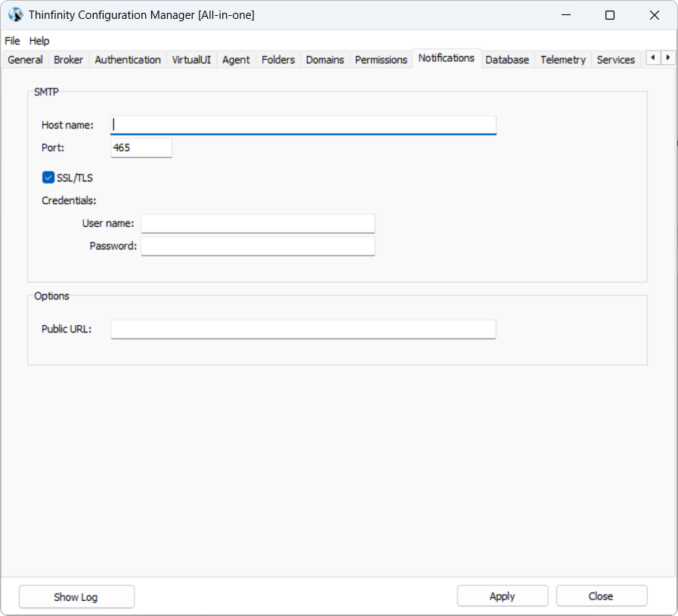Switch to the General tab
The width and height of the screenshot is (678, 616).
click(25, 60)
